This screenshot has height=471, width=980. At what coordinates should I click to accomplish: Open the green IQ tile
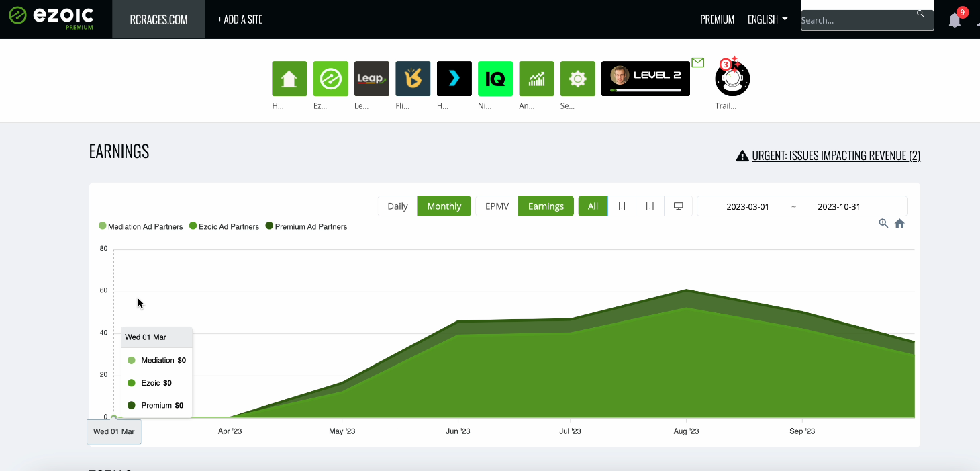point(495,79)
